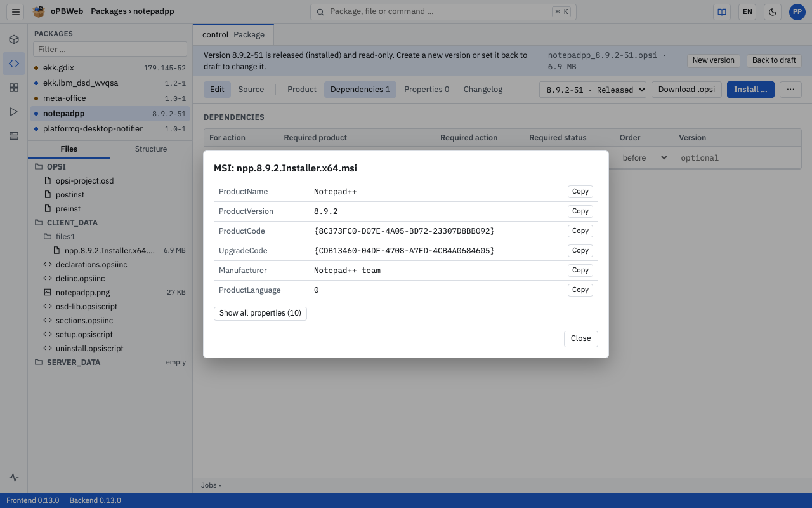This screenshot has width=812, height=508.
Task: Switch language with the EN button
Action: pyautogui.click(x=747, y=11)
